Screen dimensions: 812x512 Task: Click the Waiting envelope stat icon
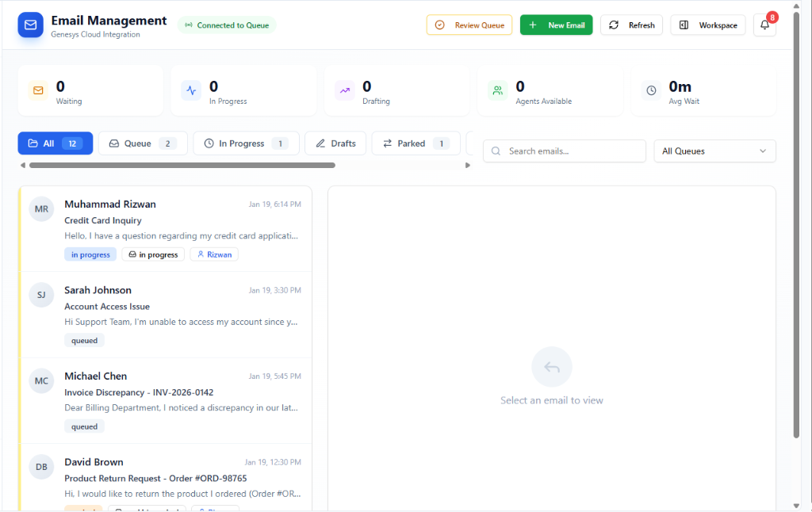pos(38,90)
